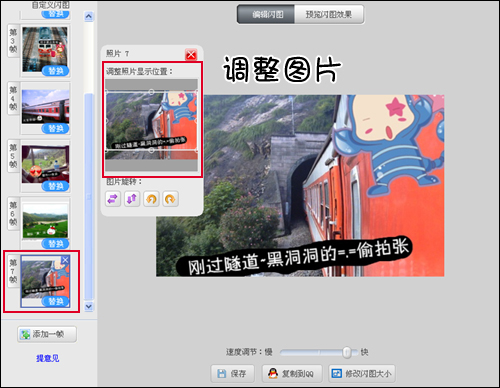Screen dimensions: 500x388
Task: Click the frame list vertical scrollbar thumb
Action: coord(89,197)
